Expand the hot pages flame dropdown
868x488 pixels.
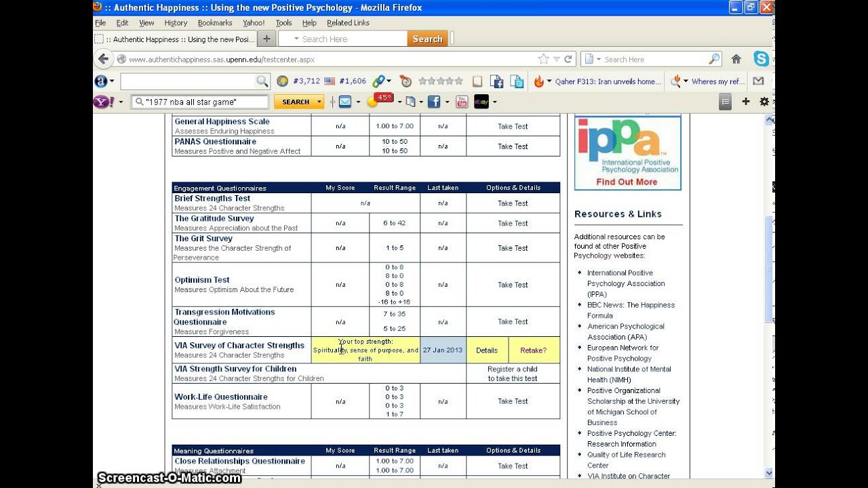coord(549,81)
